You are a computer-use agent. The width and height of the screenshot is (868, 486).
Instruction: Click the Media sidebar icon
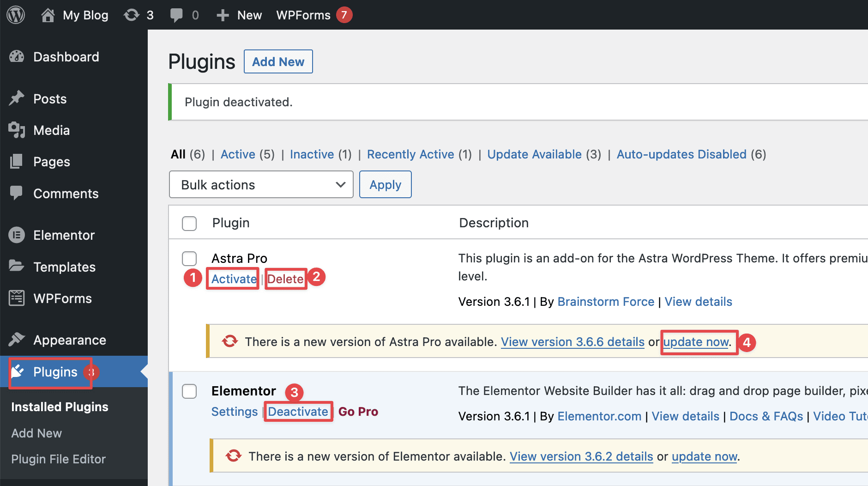pyautogui.click(x=17, y=130)
